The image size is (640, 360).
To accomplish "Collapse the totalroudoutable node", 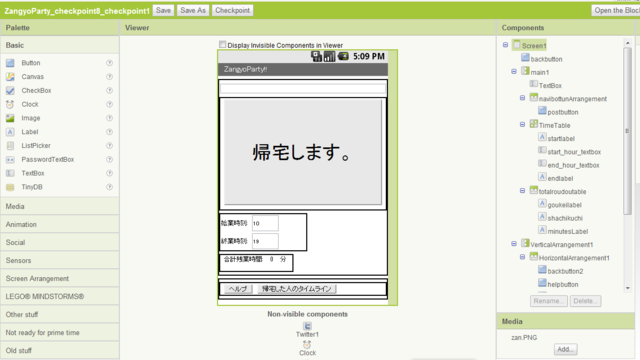I will (x=522, y=191).
